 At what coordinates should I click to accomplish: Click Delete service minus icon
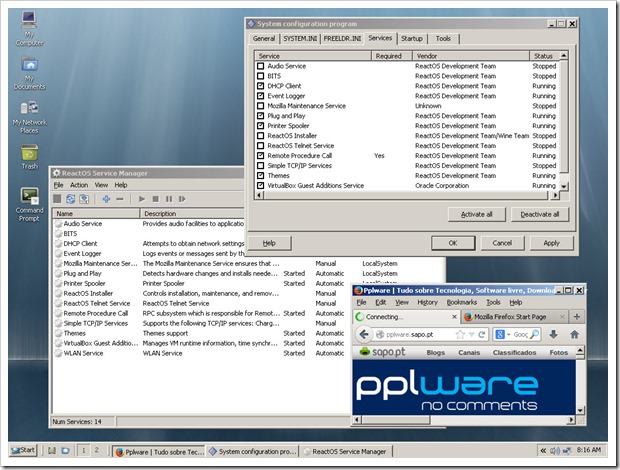[120, 199]
